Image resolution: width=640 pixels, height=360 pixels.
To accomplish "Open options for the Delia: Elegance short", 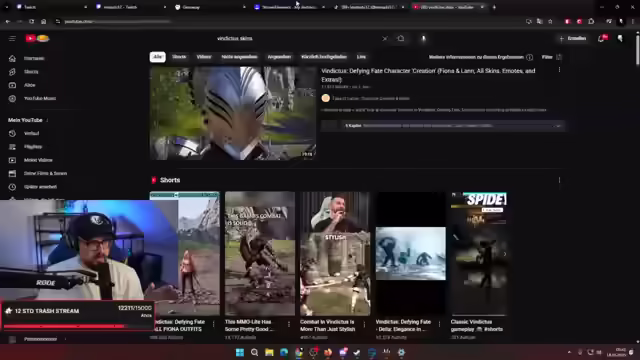I will coord(440,324).
